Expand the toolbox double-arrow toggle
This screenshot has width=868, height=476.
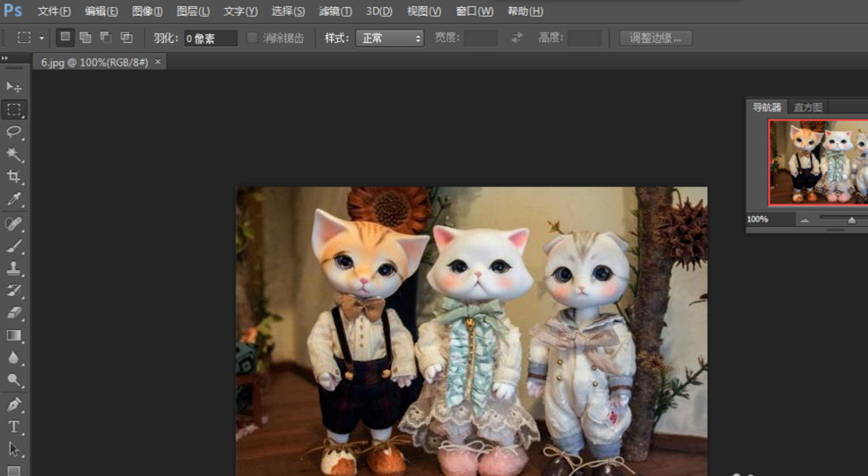pos(5,58)
